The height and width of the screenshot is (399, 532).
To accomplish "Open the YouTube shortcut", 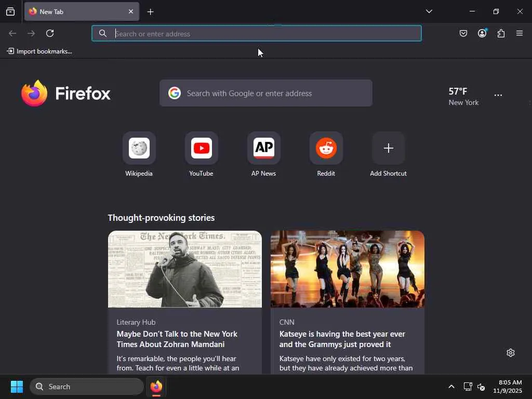I will tap(201, 154).
